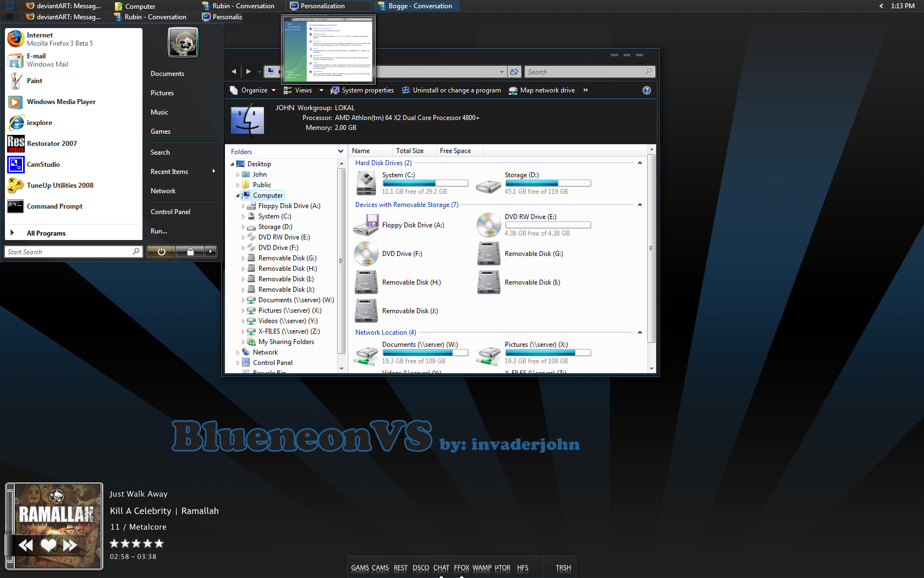Click the Explorer forward arrow

coord(249,72)
